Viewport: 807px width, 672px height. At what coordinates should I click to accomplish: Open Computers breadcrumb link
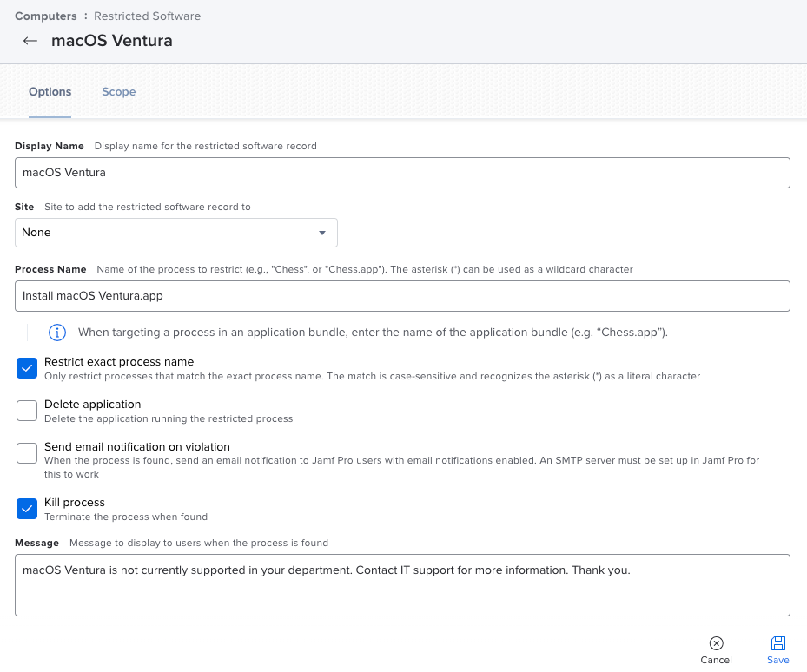tap(46, 16)
